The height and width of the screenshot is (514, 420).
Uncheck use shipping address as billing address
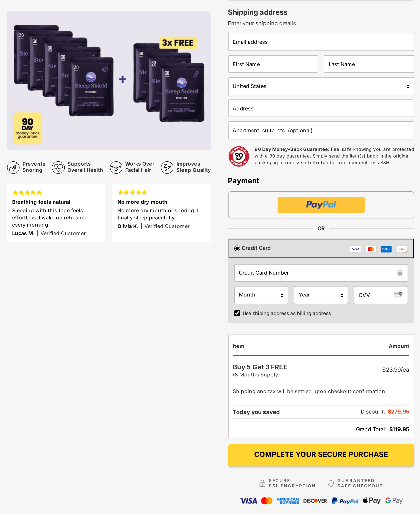(x=237, y=313)
